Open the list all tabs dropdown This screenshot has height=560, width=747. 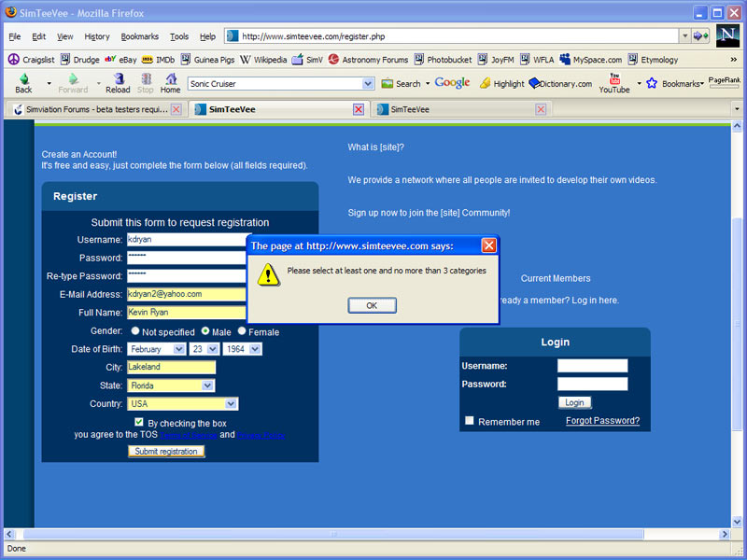737,109
